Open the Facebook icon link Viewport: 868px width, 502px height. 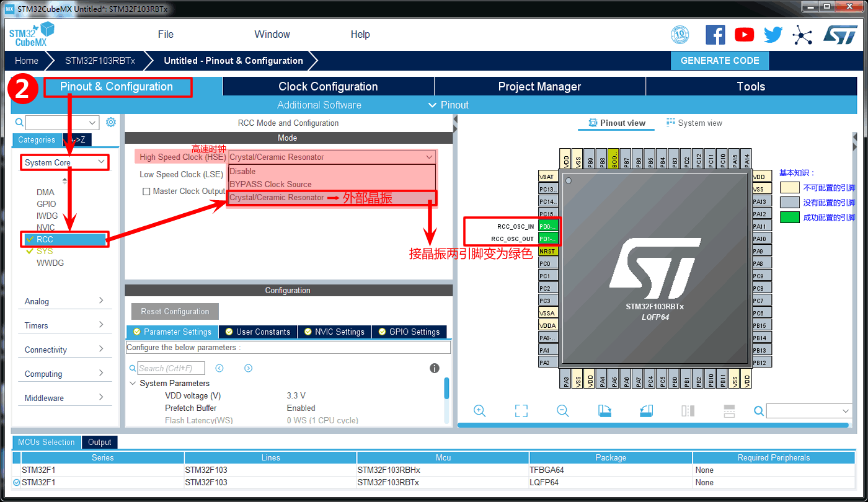(715, 35)
